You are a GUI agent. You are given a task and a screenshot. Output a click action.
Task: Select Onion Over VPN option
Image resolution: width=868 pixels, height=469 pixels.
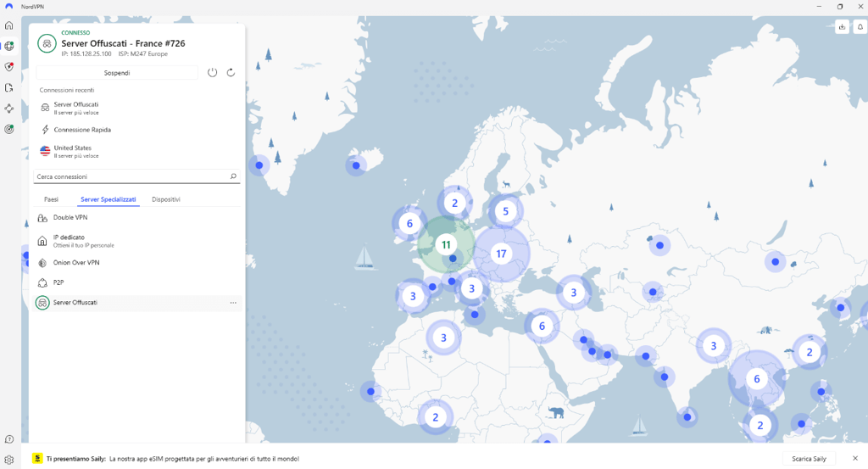(x=136, y=262)
